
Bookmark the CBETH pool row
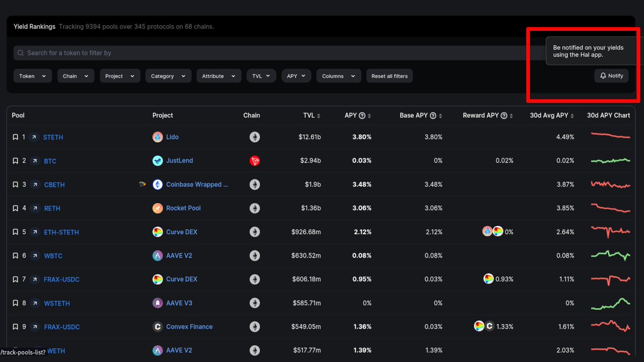tap(15, 184)
